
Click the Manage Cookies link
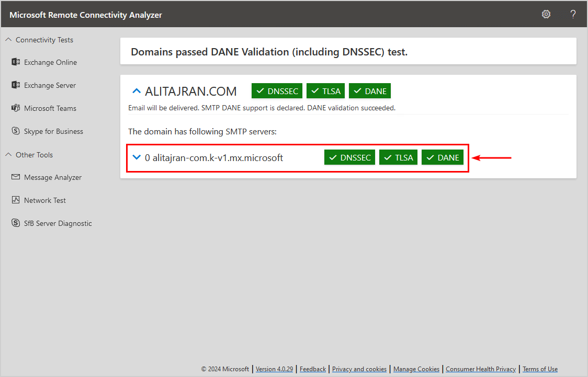[x=416, y=369]
